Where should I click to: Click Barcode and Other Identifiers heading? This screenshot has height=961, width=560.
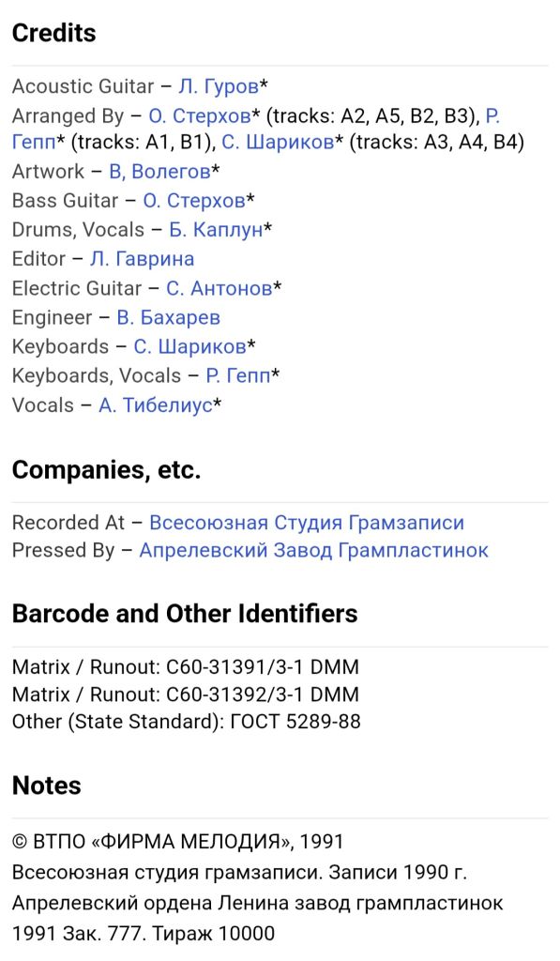pos(185,614)
